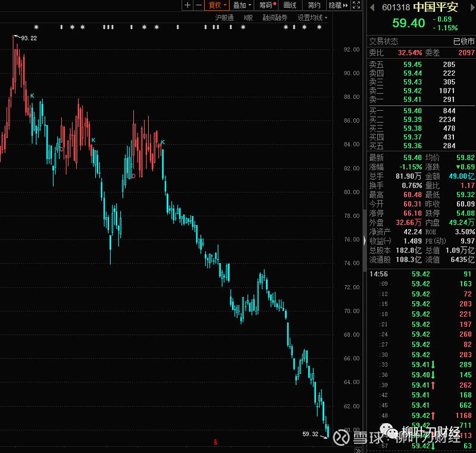Click 最高 value 60.48
The image size is (476, 453).
412,195
